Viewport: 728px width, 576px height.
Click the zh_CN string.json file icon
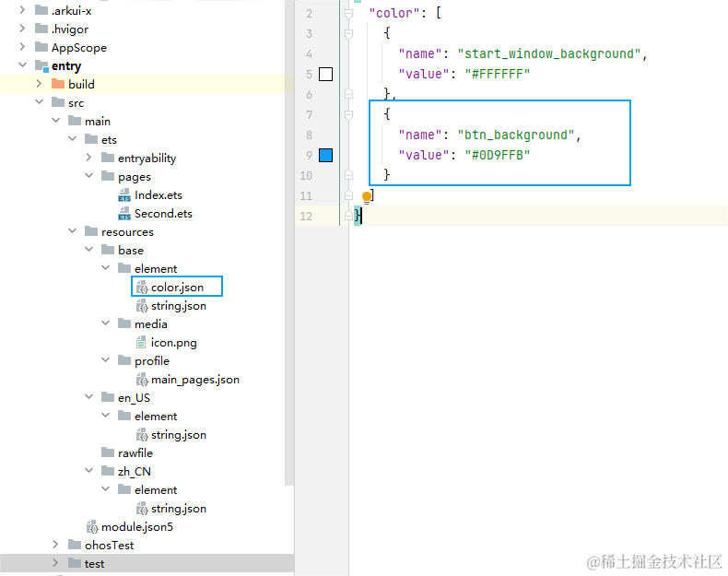pos(142,509)
